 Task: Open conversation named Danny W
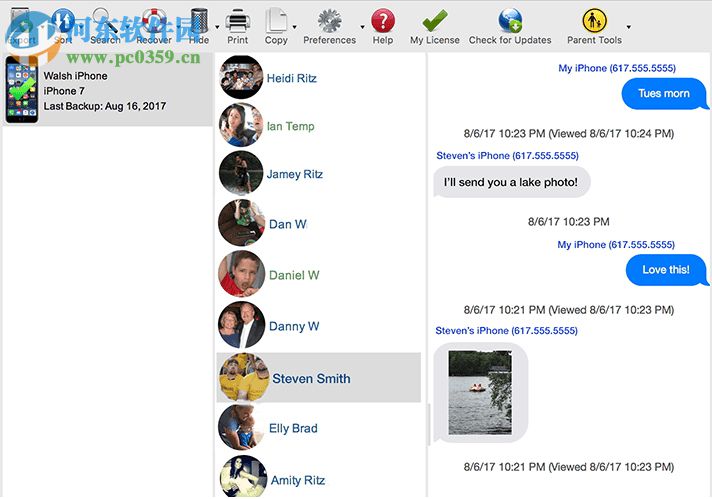(294, 326)
